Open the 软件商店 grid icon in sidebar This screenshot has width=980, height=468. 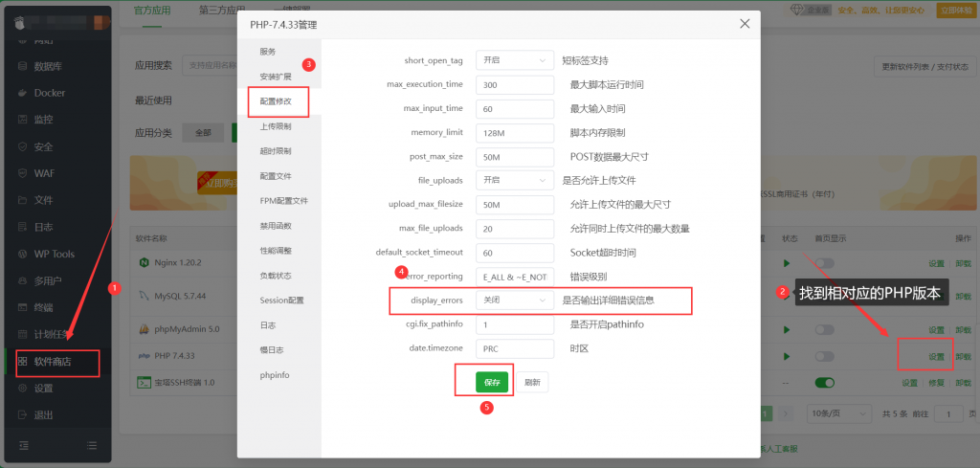(23, 361)
